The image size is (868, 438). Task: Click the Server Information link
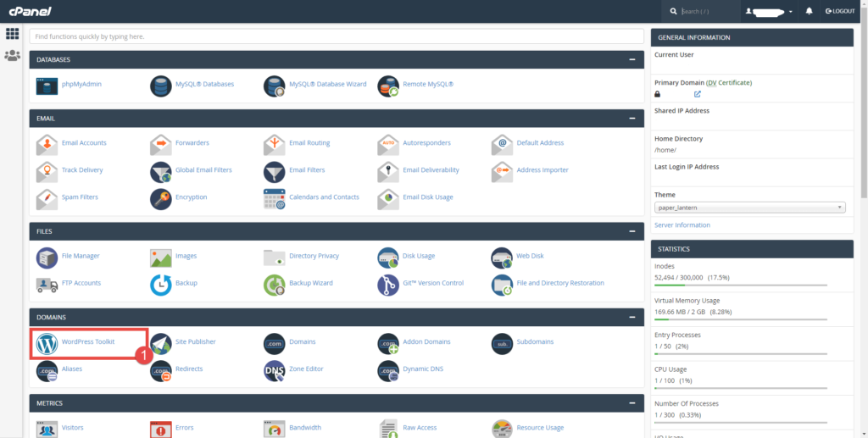(x=682, y=225)
